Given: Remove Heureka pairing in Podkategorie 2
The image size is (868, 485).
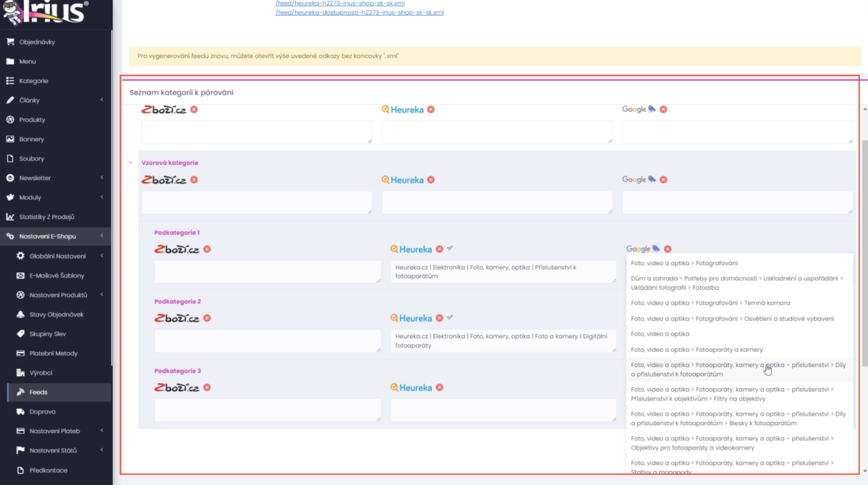Looking at the screenshot, I should (439, 318).
